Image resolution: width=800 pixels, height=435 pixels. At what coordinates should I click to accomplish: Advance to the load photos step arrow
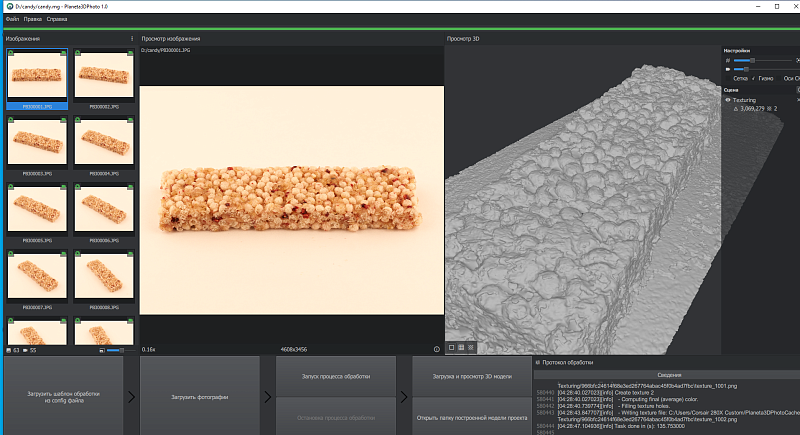pos(132,397)
